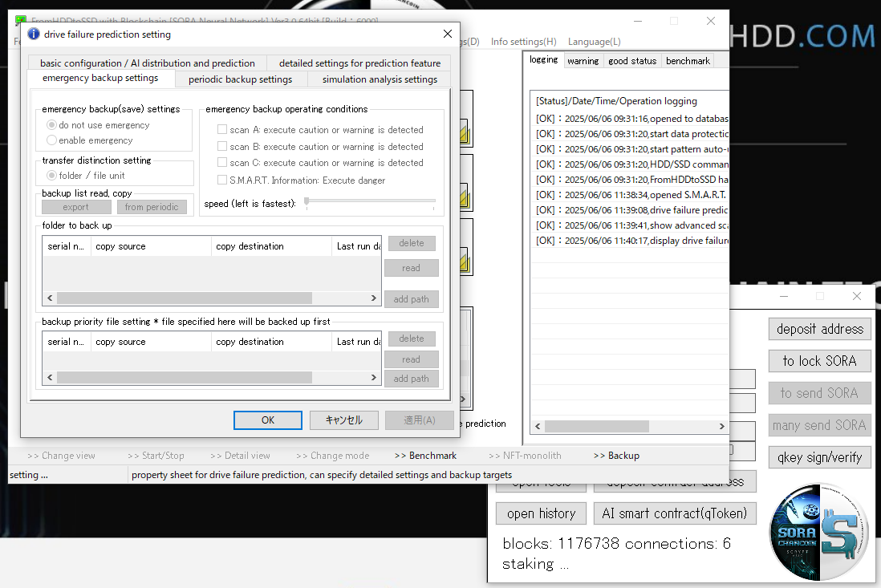Close the drive failure prediction dialog

pyautogui.click(x=447, y=34)
